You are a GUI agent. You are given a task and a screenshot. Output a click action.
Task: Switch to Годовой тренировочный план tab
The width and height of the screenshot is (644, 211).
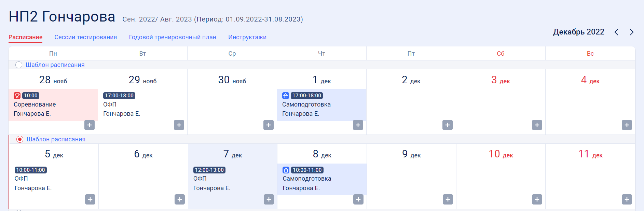click(173, 37)
